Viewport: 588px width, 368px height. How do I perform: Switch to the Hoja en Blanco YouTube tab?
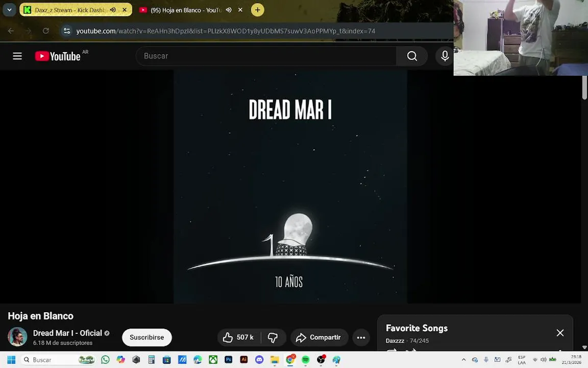[191, 10]
